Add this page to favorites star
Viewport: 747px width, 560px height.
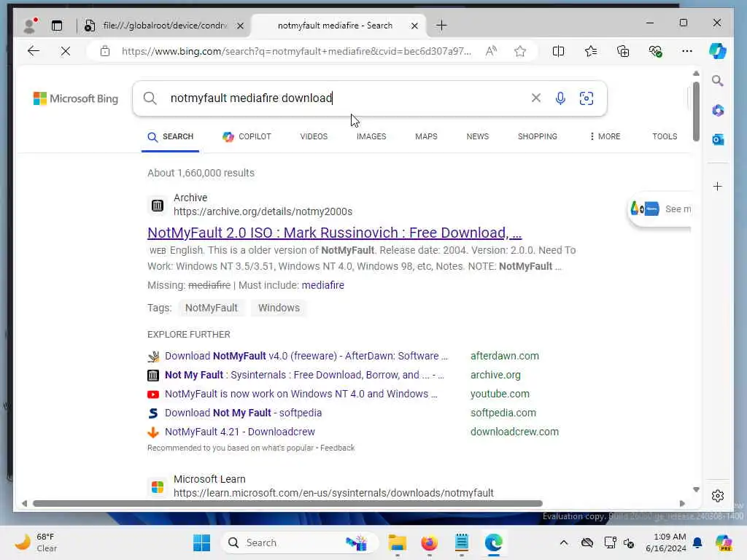[x=520, y=51]
